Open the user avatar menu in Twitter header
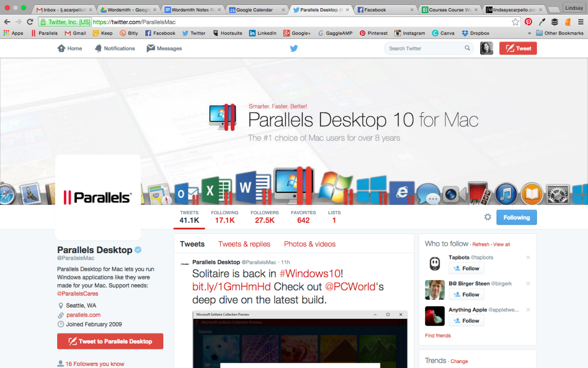 tap(486, 48)
